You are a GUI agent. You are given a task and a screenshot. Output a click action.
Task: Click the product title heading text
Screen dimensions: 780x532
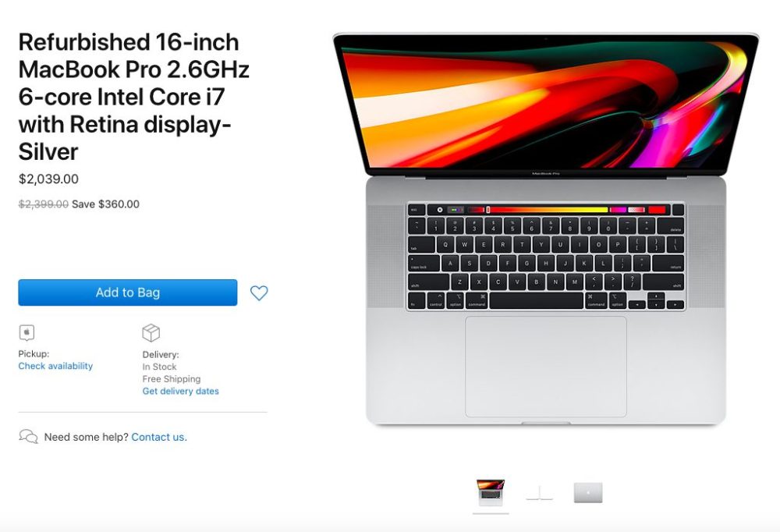[x=134, y=97]
